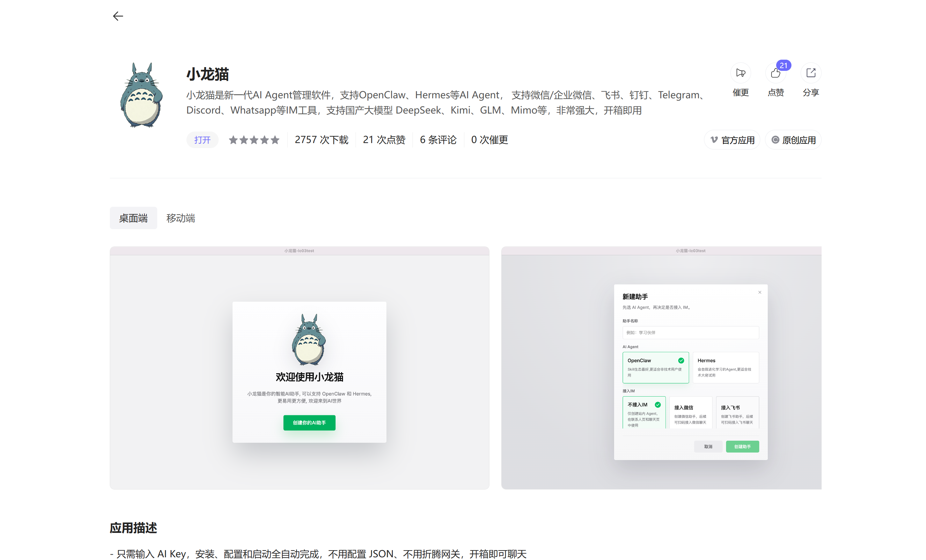Click the 分享 label
Viewport: 926px width, 560px height.
point(811,93)
